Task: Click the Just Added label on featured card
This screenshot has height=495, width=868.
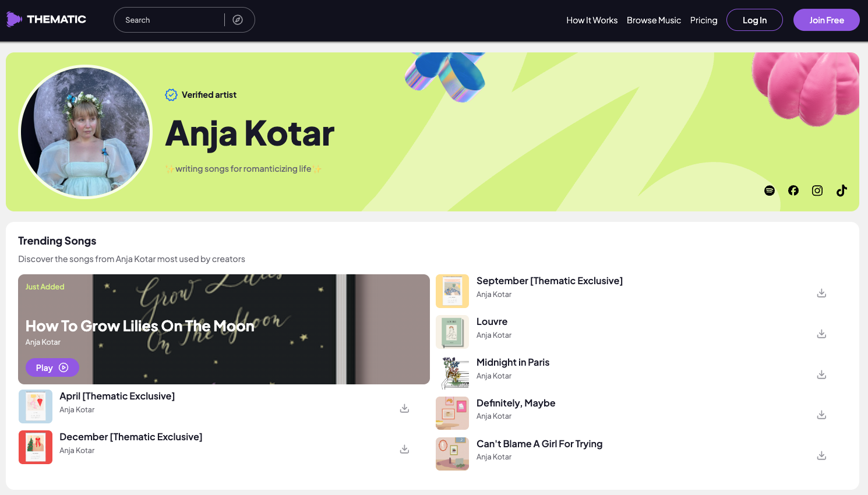Action: (x=45, y=287)
